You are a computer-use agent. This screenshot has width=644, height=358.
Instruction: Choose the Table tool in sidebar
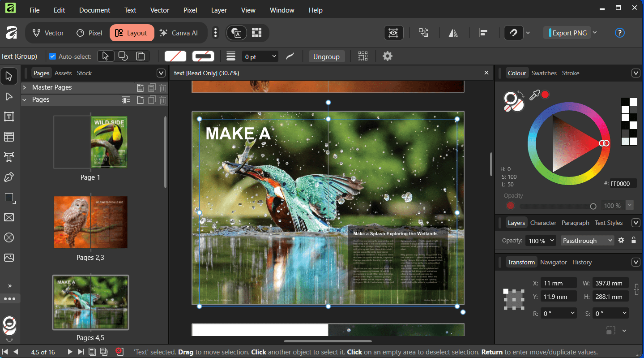pyautogui.click(x=9, y=137)
